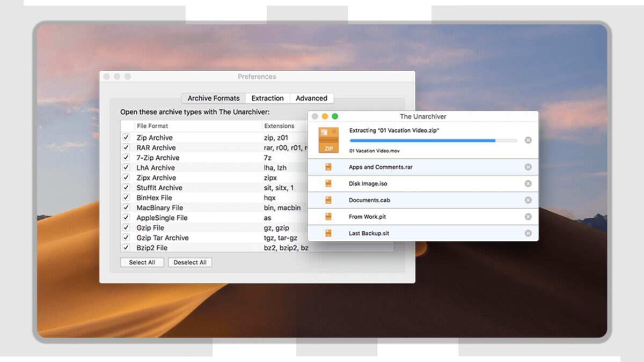Image resolution: width=644 pixels, height=362 pixels.
Task: Click the 'bz2, bzip2, bz' extensions cell
Action: click(286, 248)
